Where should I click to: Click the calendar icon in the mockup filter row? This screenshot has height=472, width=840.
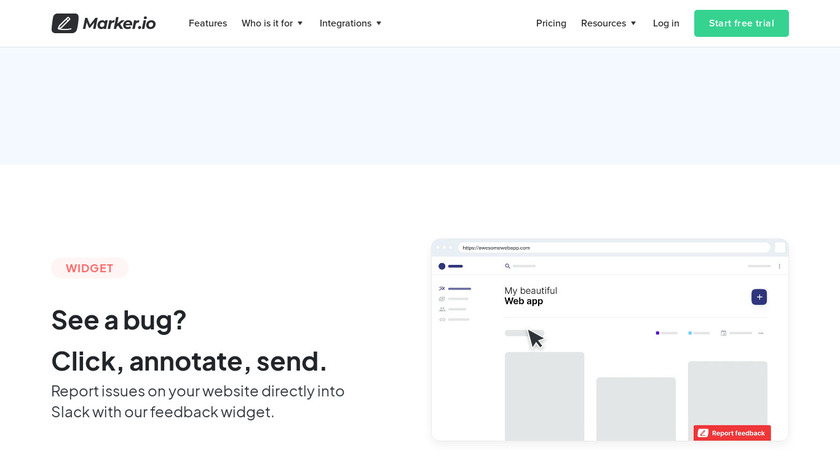pyautogui.click(x=723, y=333)
